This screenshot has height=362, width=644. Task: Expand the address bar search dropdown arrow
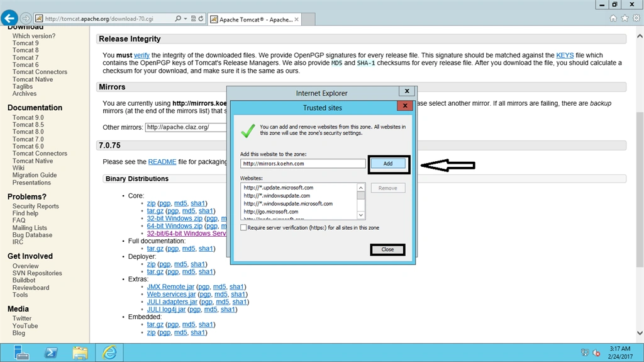(186, 18)
